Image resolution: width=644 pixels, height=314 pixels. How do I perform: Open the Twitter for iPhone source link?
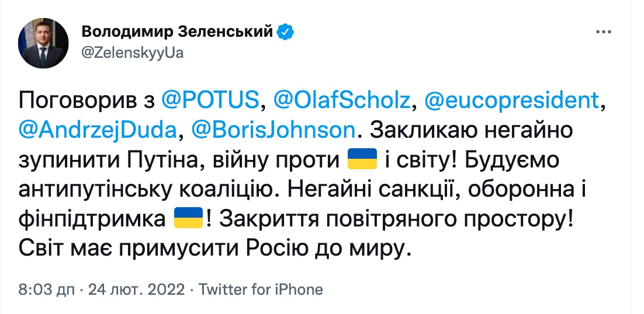pyautogui.click(x=261, y=289)
